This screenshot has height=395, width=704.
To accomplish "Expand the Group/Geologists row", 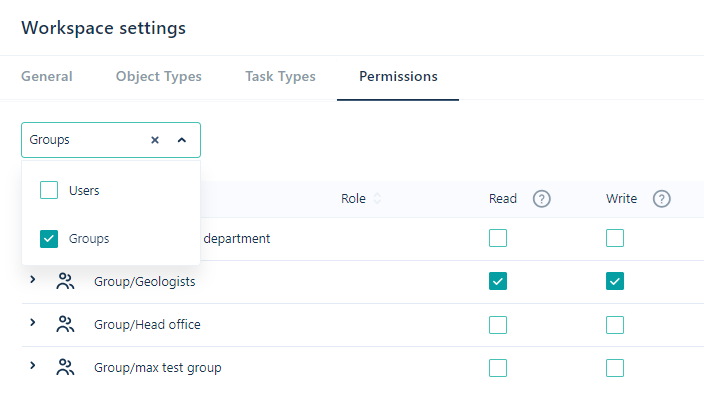I will click(x=32, y=280).
